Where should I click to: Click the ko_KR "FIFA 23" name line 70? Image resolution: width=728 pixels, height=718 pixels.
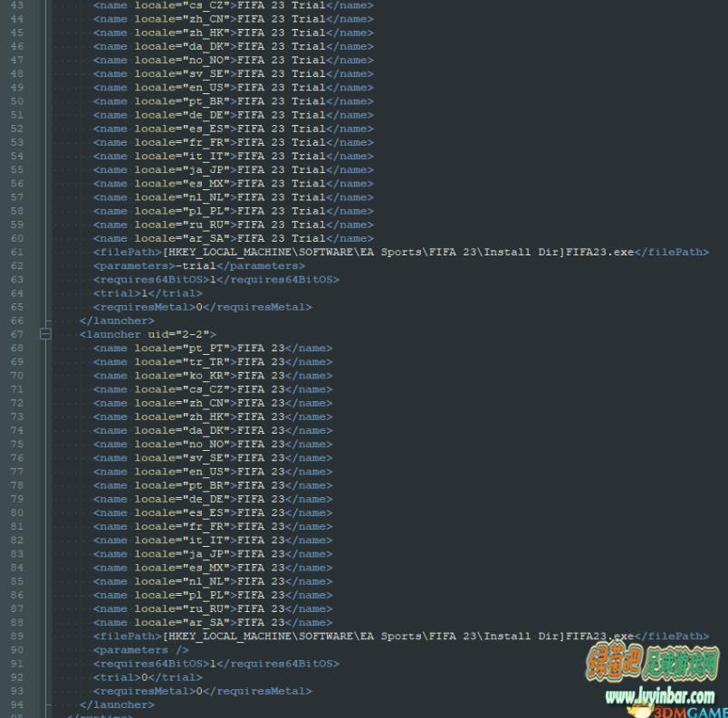click(x=213, y=376)
